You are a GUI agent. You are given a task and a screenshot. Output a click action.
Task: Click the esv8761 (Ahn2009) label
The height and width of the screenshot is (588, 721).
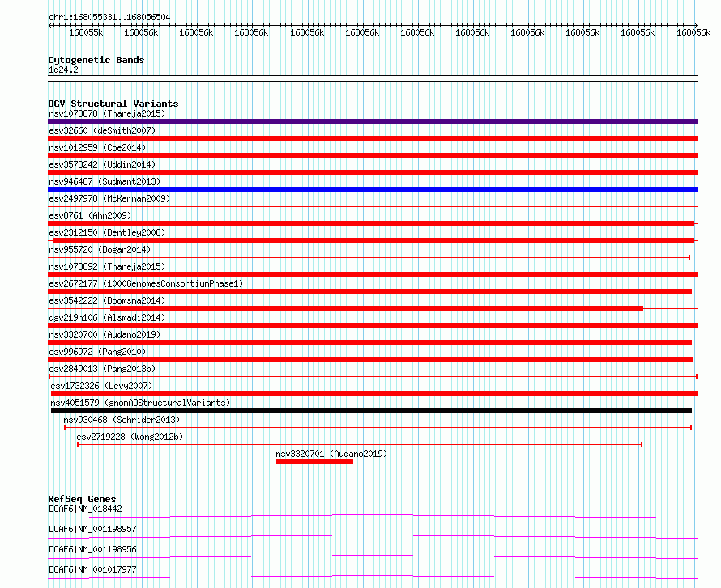(90, 215)
